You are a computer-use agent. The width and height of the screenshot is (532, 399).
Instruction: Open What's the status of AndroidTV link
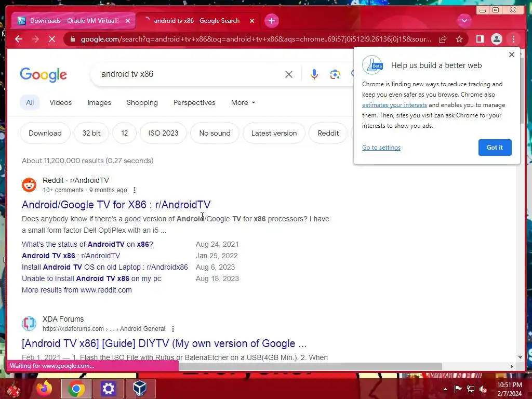click(87, 244)
